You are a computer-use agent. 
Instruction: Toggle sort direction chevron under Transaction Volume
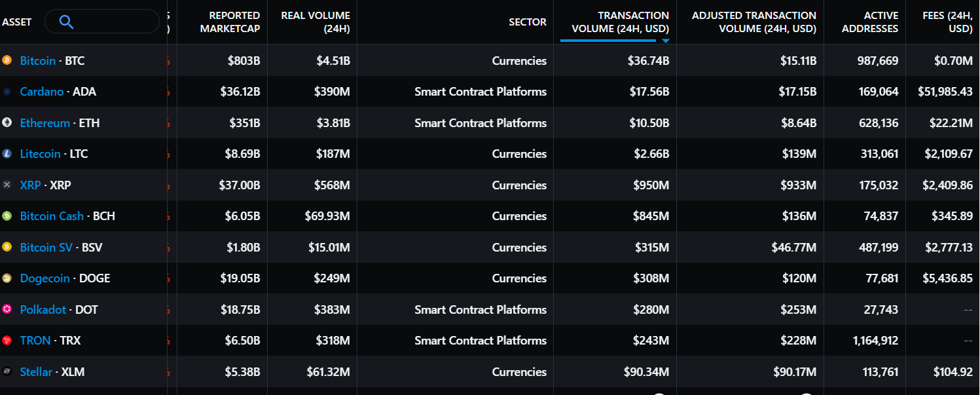(666, 41)
